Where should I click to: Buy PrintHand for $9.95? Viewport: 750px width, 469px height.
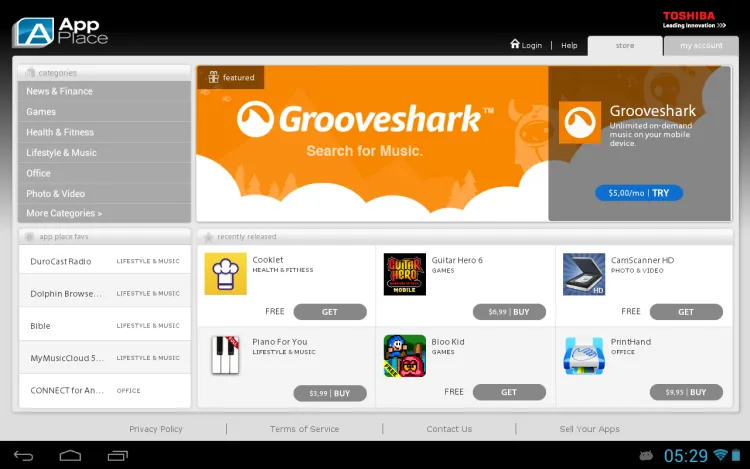(x=686, y=392)
